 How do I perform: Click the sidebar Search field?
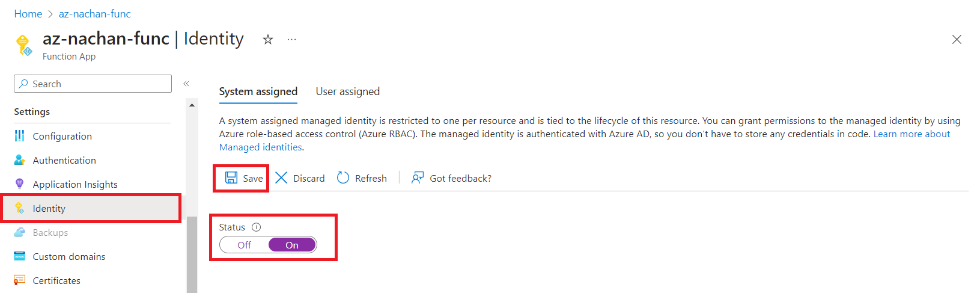93,84
